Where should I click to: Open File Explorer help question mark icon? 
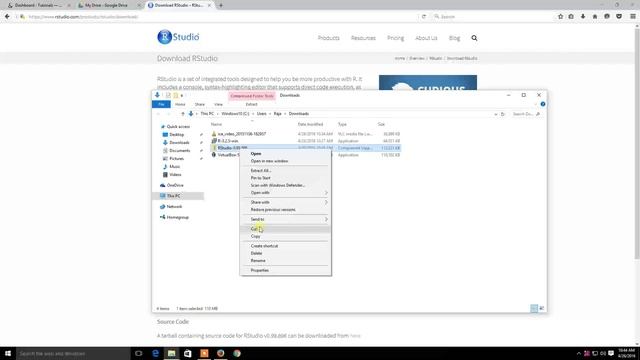(x=542, y=104)
